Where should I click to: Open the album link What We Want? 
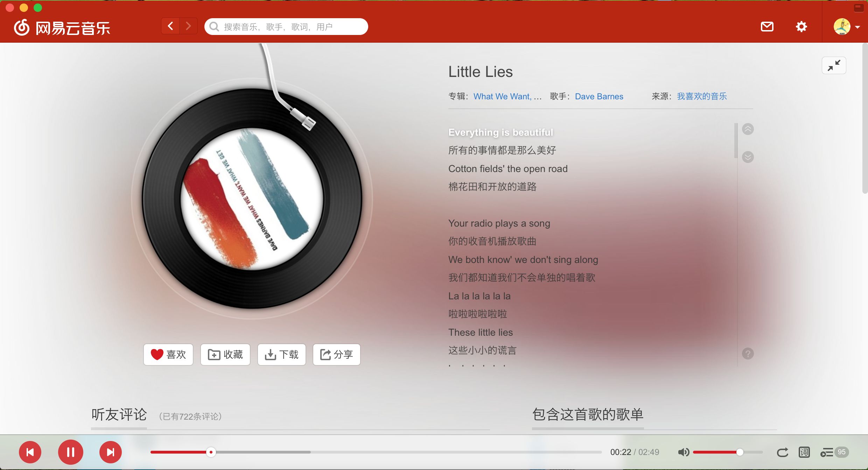pyautogui.click(x=507, y=97)
